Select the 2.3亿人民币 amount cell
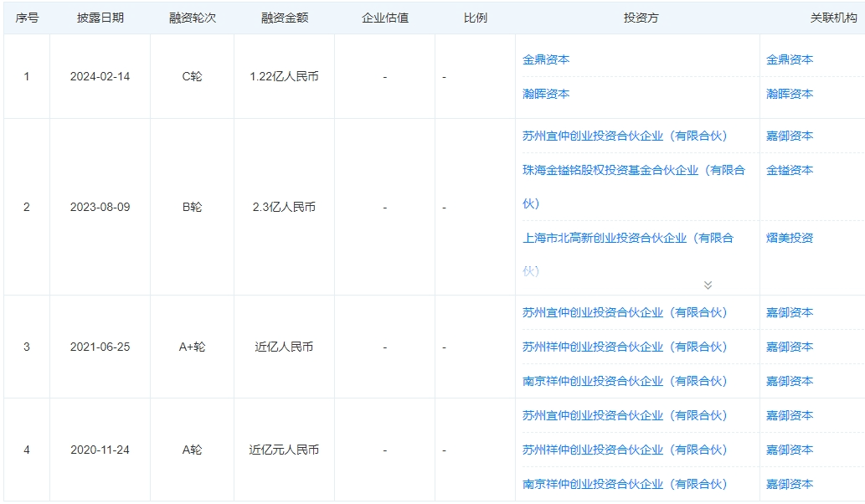865x504 pixels. (x=284, y=207)
